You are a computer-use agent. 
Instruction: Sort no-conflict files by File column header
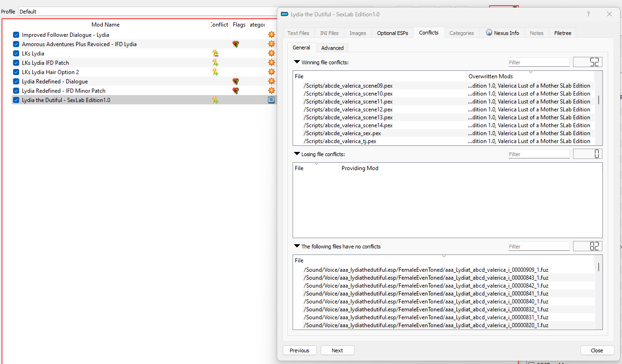[444, 260]
